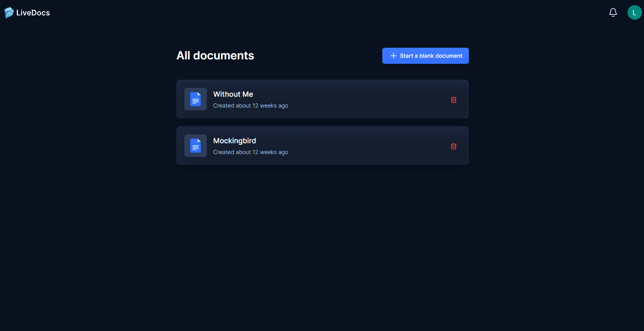Click Start a blank document button
Screen dimensions: 644x331
click(425, 56)
